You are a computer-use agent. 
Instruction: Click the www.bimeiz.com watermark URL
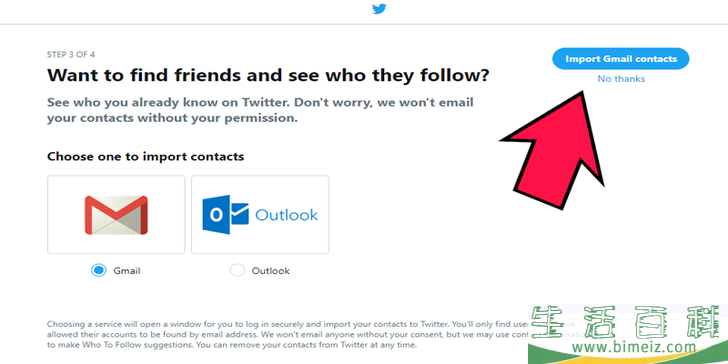tap(634, 347)
